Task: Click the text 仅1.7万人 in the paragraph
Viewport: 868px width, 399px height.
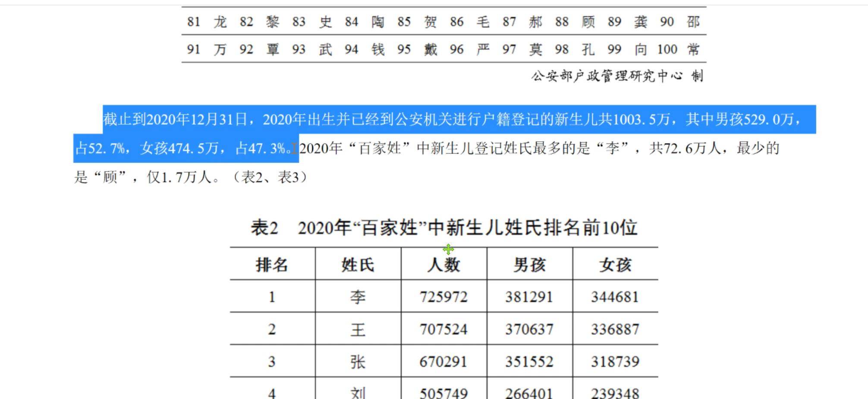Action: 179,177
